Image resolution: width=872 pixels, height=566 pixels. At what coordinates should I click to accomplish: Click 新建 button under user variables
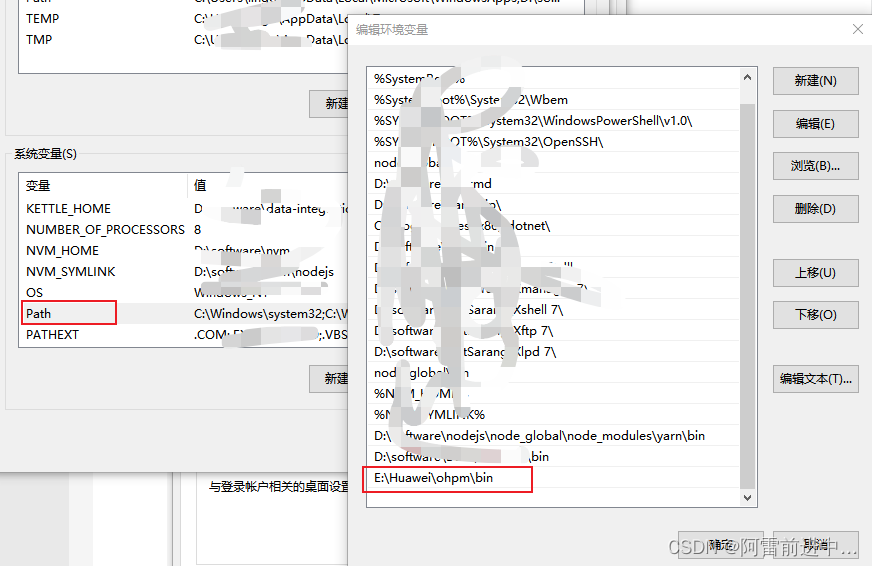[329, 103]
